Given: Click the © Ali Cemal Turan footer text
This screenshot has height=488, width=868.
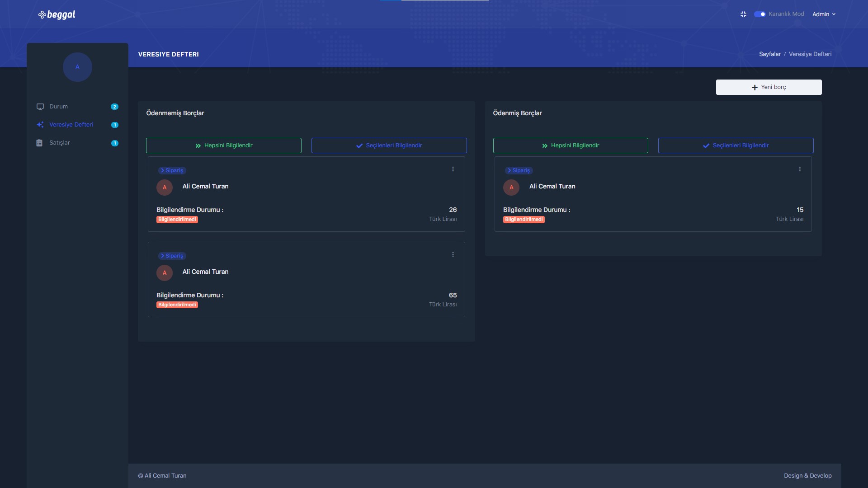Looking at the screenshot, I should click(x=162, y=476).
